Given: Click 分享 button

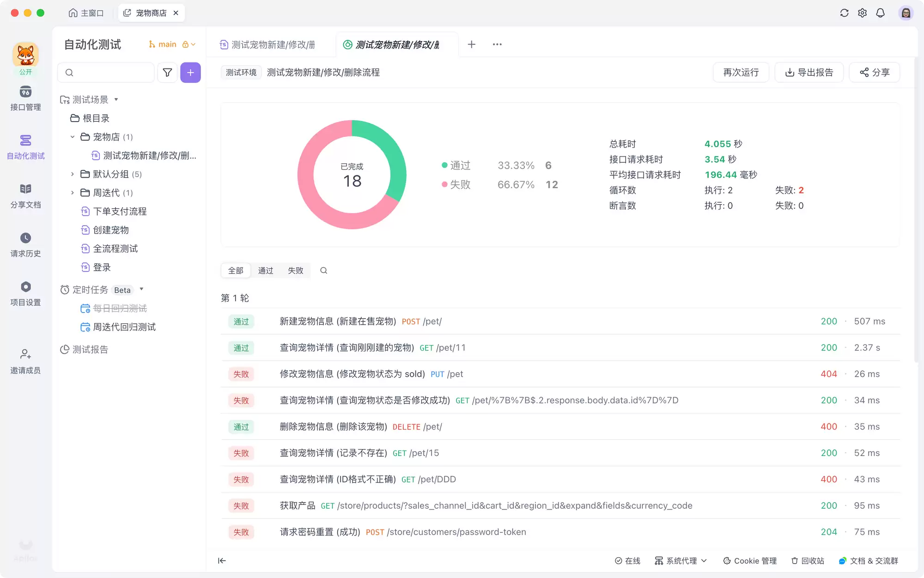Looking at the screenshot, I should (x=875, y=73).
